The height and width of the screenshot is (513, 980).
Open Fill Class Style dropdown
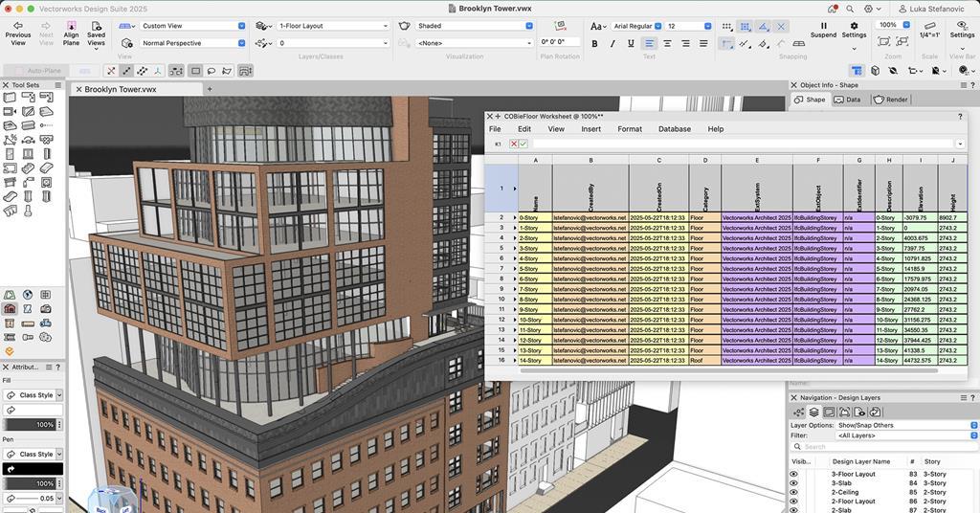pyautogui.click(x=33, y=395)
